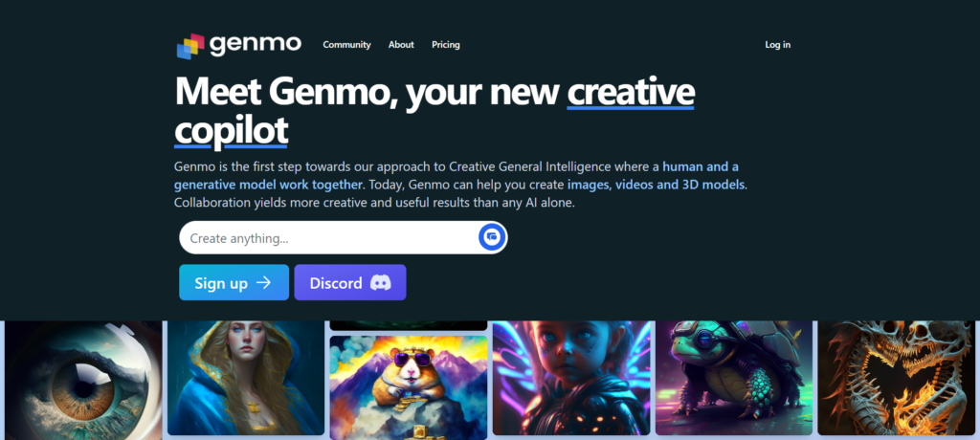
Task: Open the Community page
Action: (346, 44)
